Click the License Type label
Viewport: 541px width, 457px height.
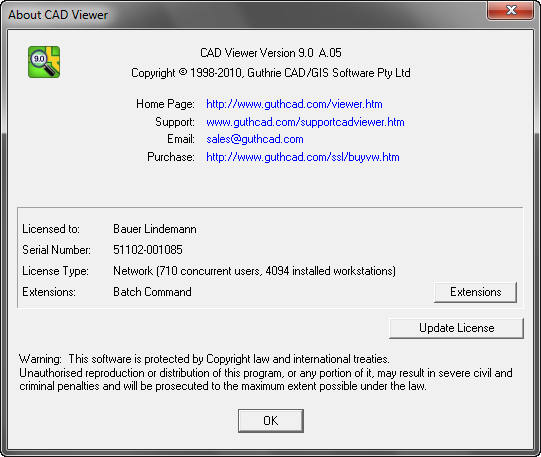point(55,271)
